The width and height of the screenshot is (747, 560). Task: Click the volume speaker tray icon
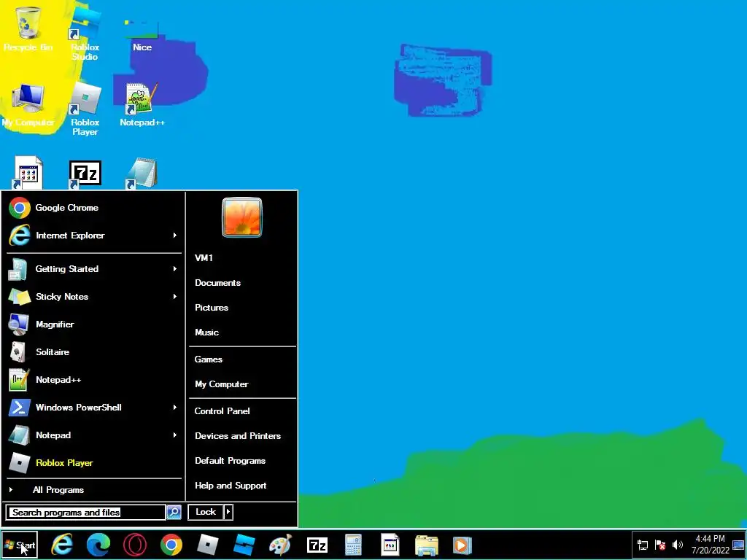[x=677, y=544]
